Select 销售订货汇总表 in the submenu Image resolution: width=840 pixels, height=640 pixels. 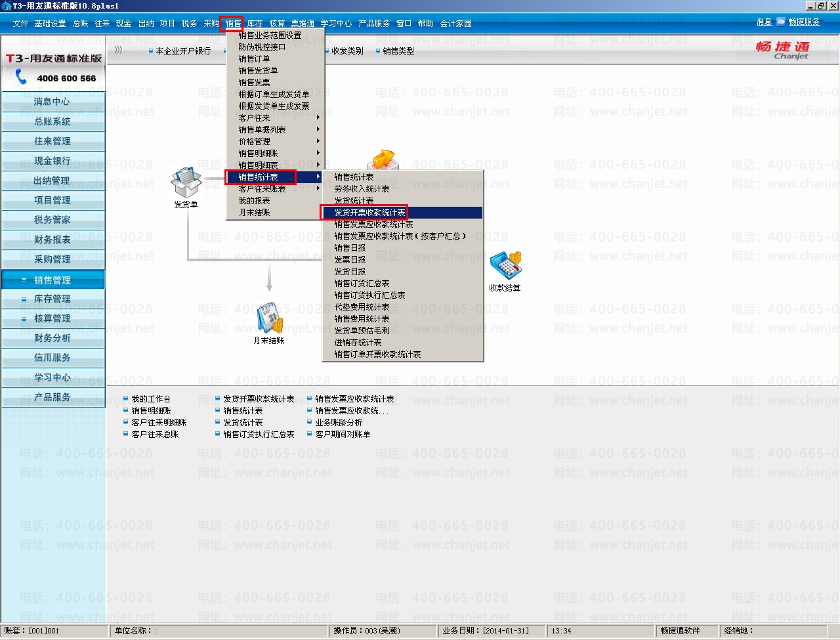362,284
